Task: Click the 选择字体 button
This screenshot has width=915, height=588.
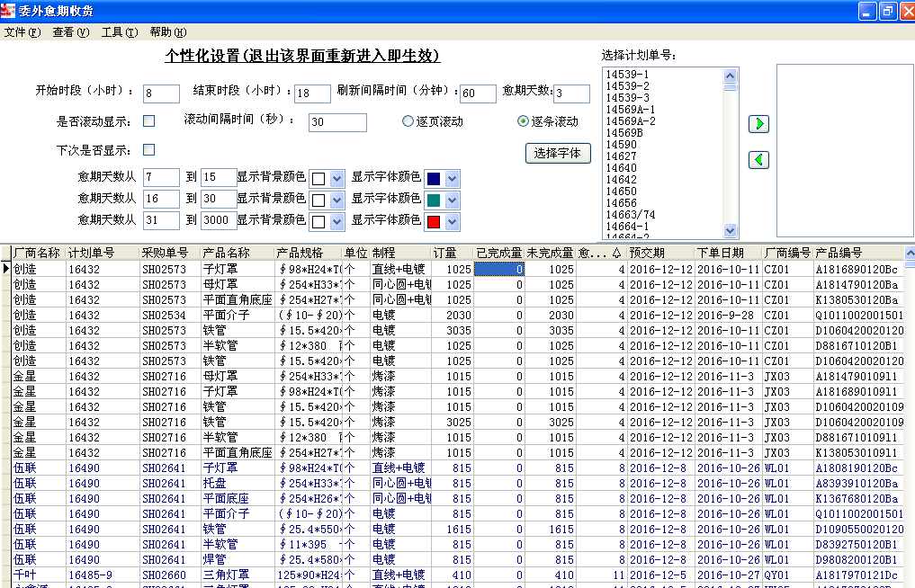Action: coord(558,154)
